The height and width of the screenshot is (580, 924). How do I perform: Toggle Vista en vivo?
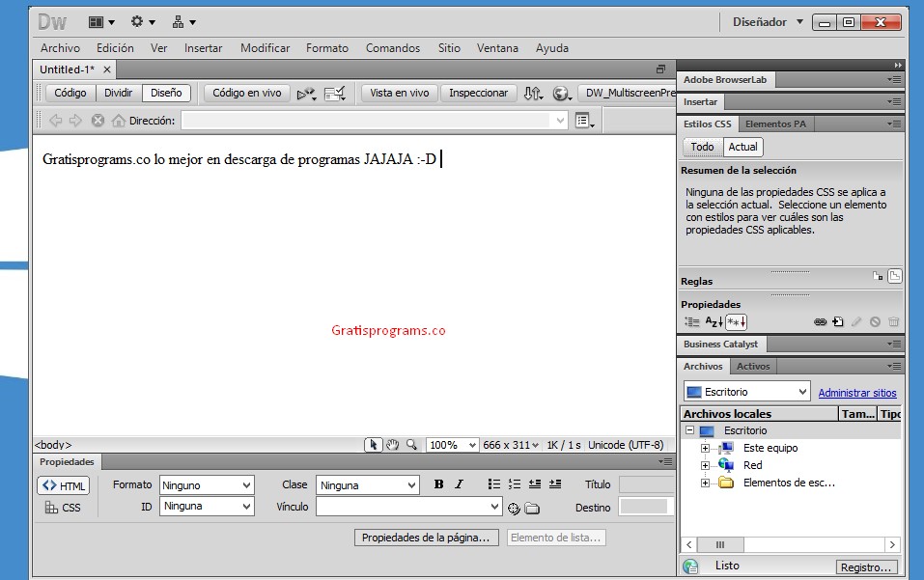(400, 93)
